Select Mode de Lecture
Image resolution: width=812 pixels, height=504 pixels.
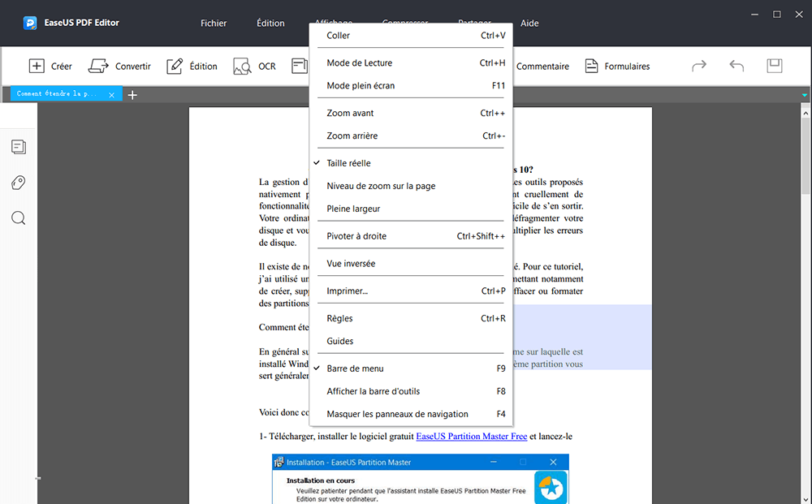coord(412,62)
